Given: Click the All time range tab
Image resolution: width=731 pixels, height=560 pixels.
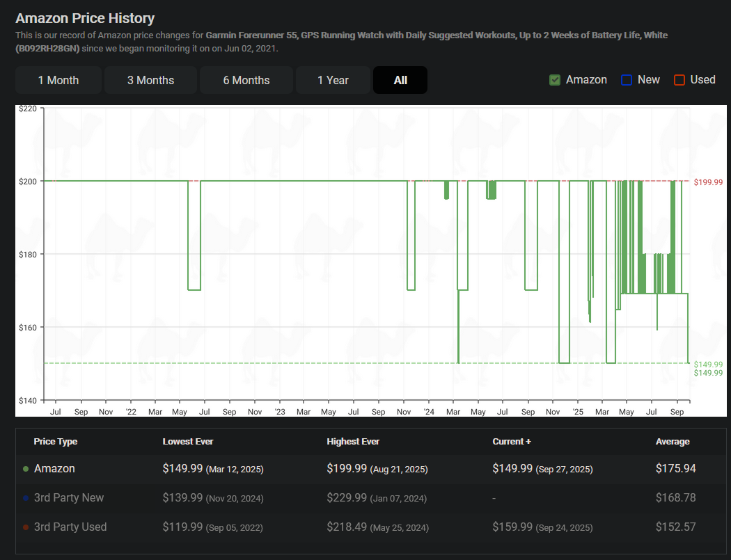Looking at the screenshot, I should pos(400,80).
